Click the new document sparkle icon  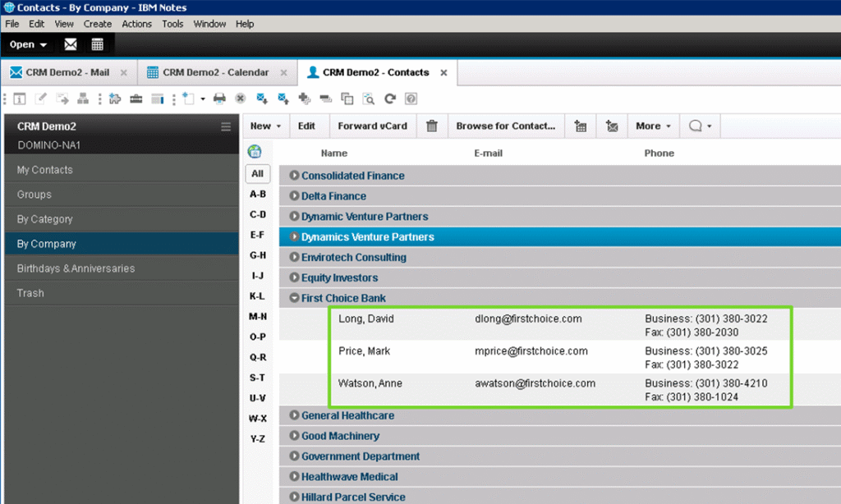[x=188, y=99]
